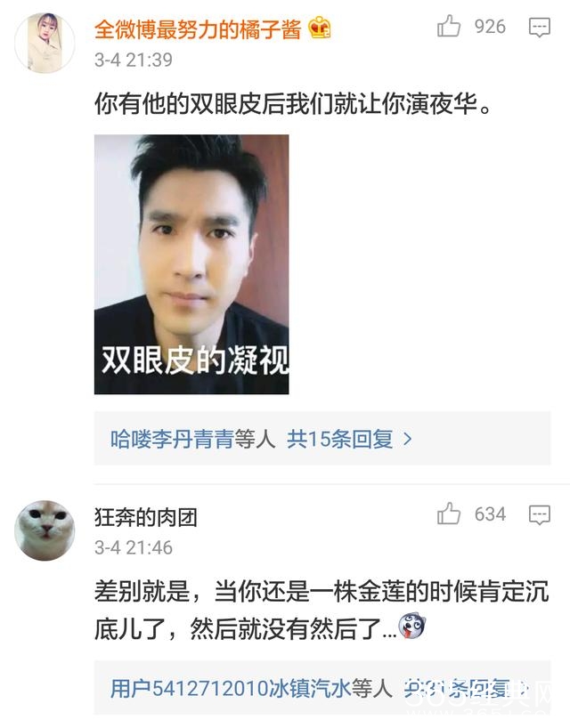This screenshot has height=728, width=570.
Task: Open the reply icon on the 634-likes comment
Action: pos(540,515)
